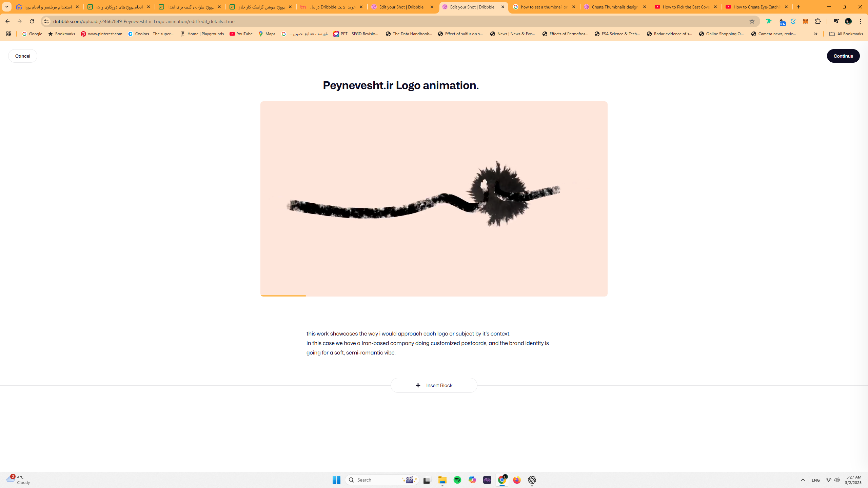
Task: Open the Pinterest bookmark
Action: [x=101, y=34]
